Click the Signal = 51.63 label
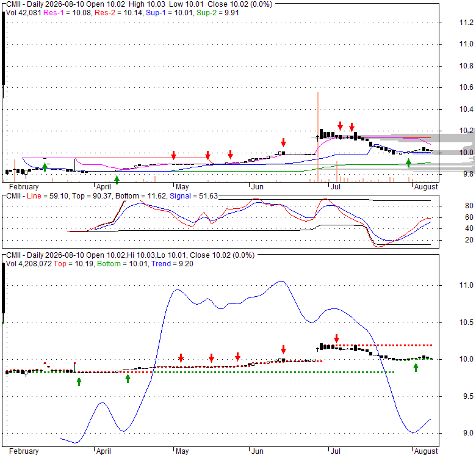 193,196
